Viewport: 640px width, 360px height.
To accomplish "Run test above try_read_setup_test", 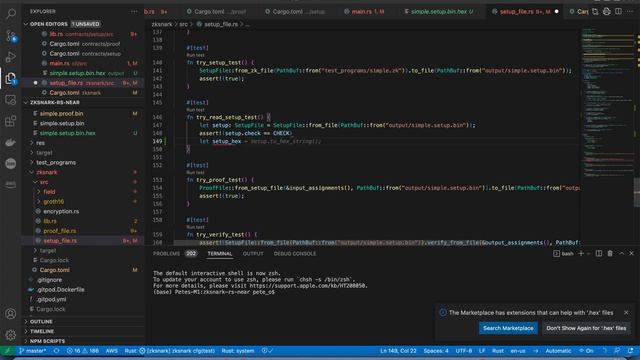I will coord(195,110).
